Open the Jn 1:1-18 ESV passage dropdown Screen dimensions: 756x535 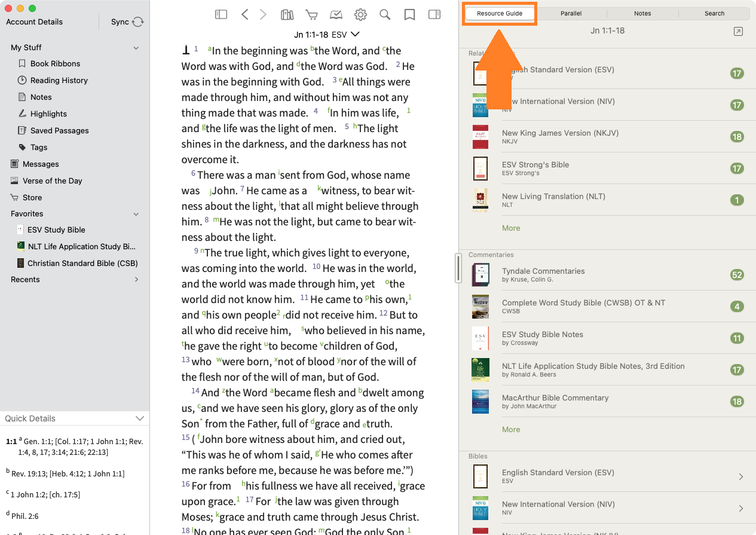point(326,35)
